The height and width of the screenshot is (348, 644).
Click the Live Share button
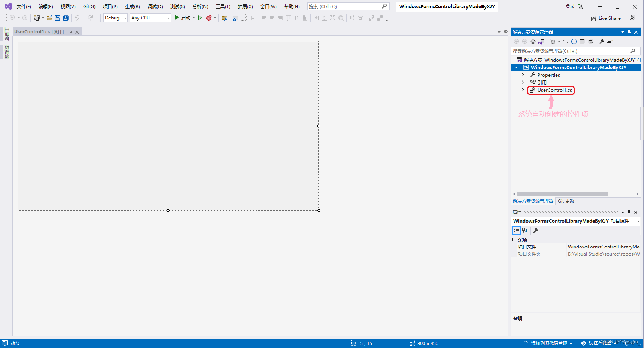[606, 18]
